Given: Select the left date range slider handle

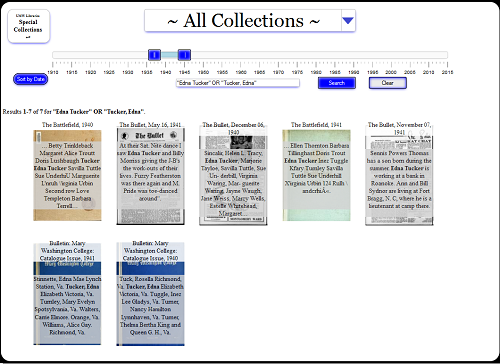Looking at the screenshot, I should 154,55.
